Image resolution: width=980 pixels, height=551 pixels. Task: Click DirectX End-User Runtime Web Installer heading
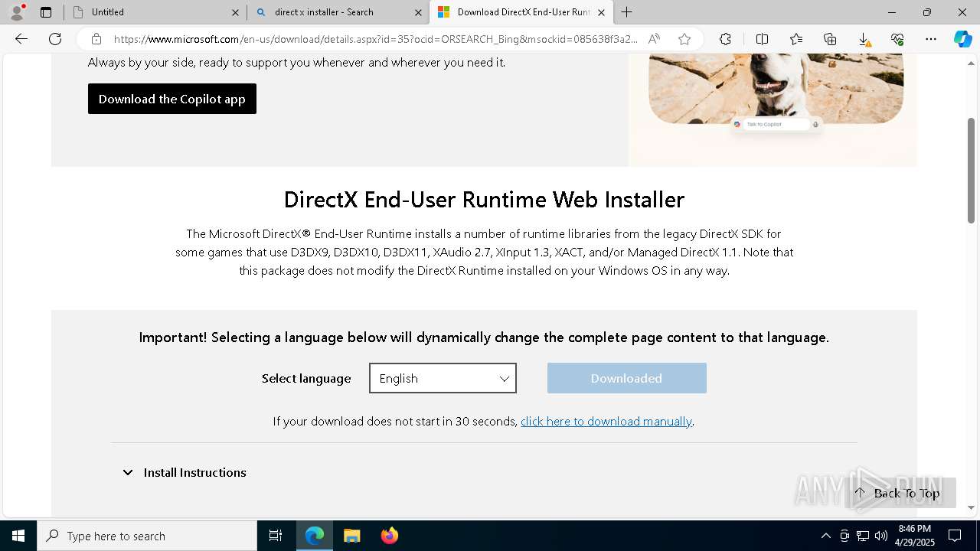click(x=484, y=200)
